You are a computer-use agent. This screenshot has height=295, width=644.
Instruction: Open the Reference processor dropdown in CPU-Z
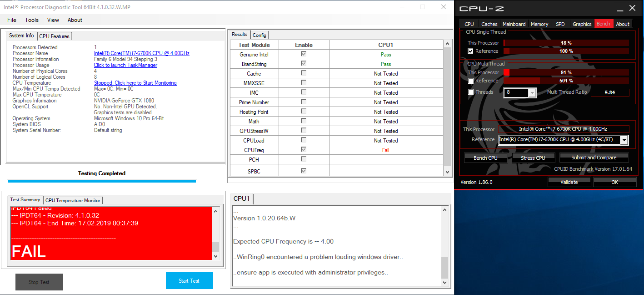tap(624, 140)
